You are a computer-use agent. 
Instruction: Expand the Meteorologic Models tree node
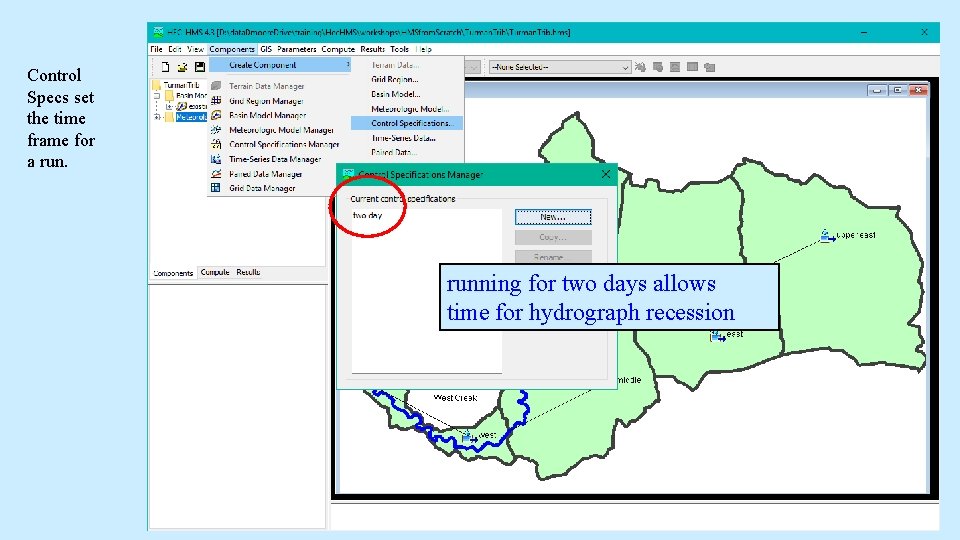pyautogui.click(x=157, y=117)
